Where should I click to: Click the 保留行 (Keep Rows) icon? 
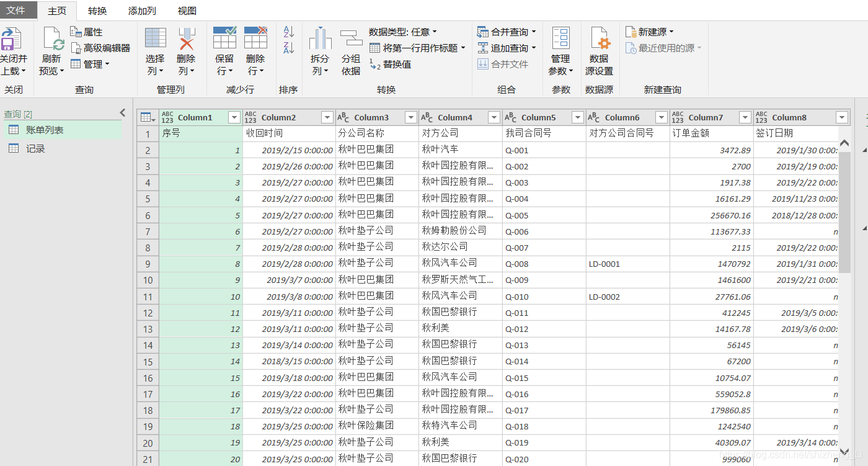pos(224,37)
